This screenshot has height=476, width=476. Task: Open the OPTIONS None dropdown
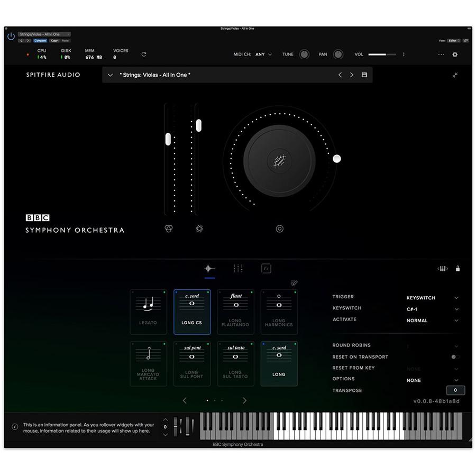pyautogui.click(x=432, y=380)
